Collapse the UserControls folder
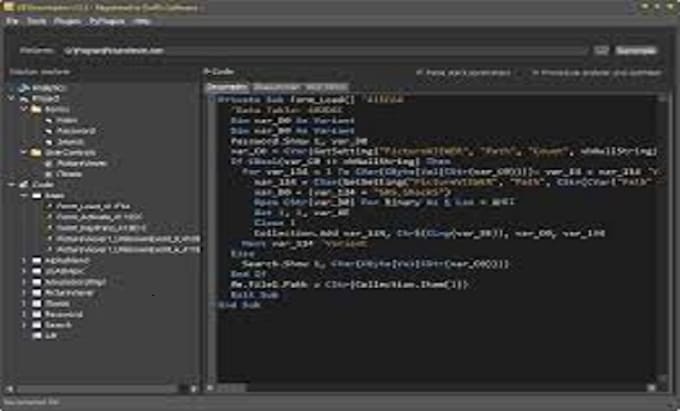This screenshot has height=411, width=680. tap(24, 153)
